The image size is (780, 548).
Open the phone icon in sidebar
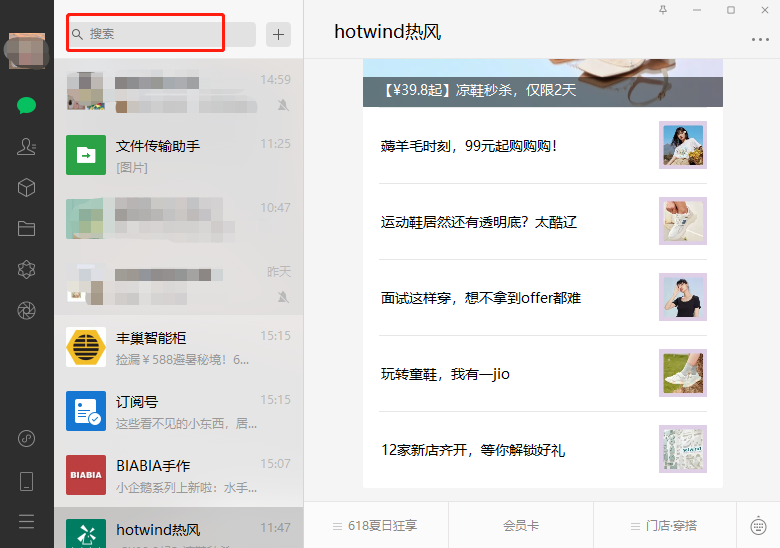tap(26, 481)
